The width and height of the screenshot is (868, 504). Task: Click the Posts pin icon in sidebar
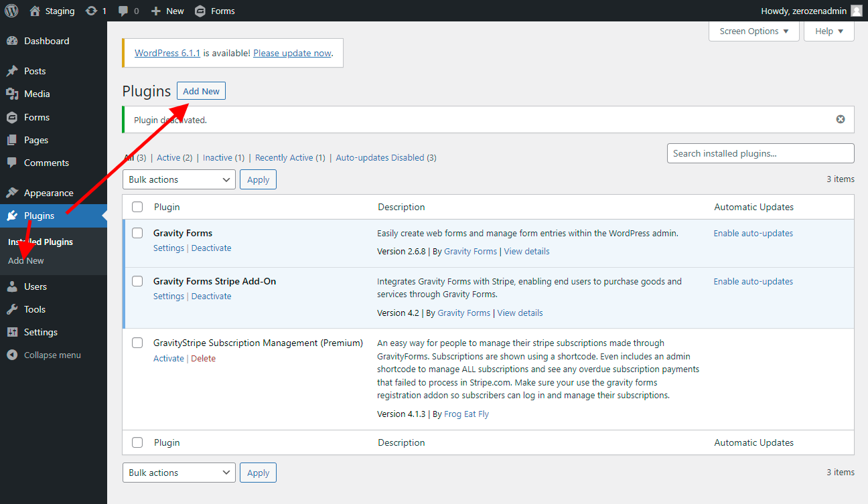pos(12,71)
